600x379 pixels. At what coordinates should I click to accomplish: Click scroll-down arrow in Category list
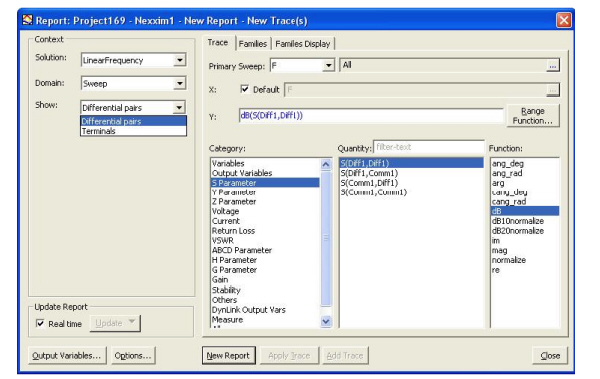click(x=326, y=321)
